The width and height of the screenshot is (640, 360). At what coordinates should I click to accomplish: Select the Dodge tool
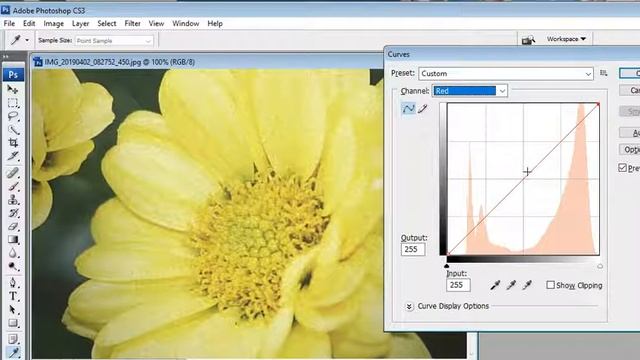coord(13,267)
